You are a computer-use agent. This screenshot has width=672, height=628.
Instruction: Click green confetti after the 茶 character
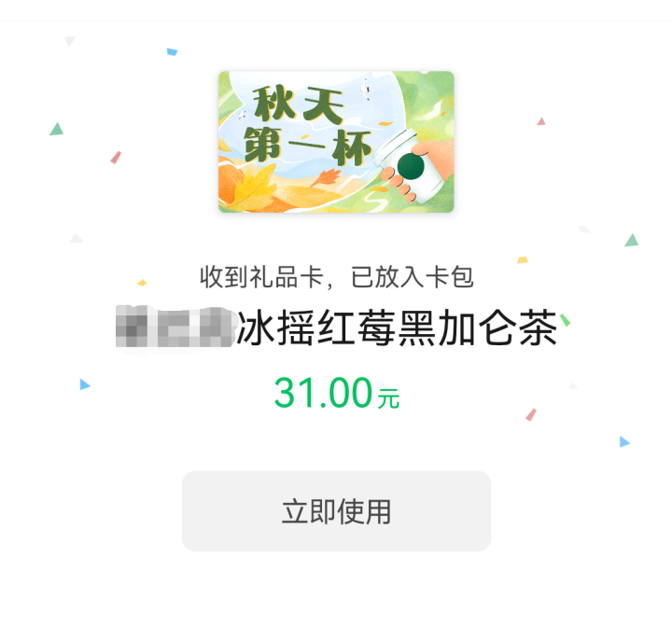pos(566,319)
